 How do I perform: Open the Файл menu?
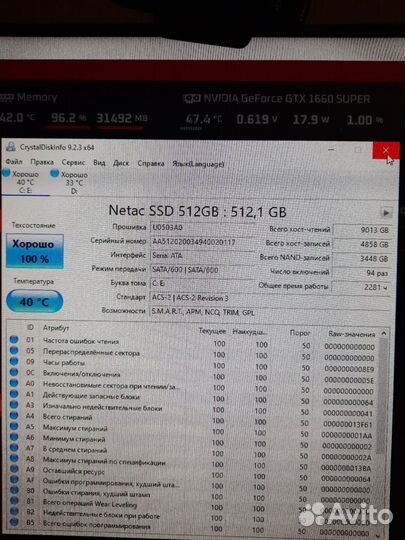[x=14, y=162]
